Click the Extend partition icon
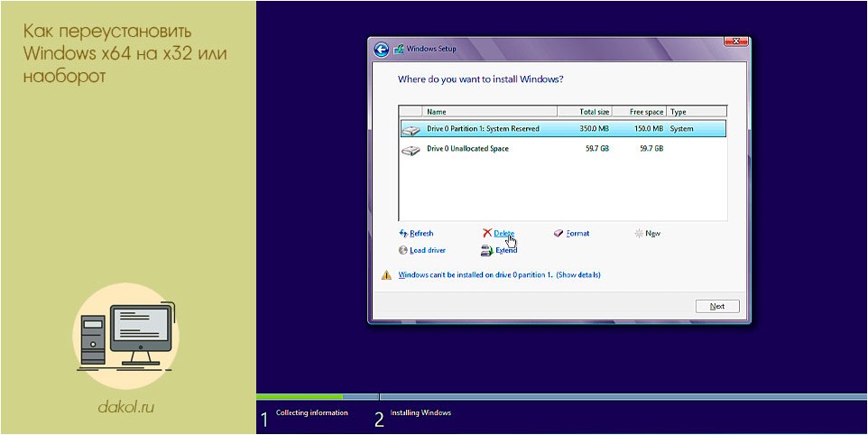The height and width of the screenshot is (435, 868). pos(486,250)
